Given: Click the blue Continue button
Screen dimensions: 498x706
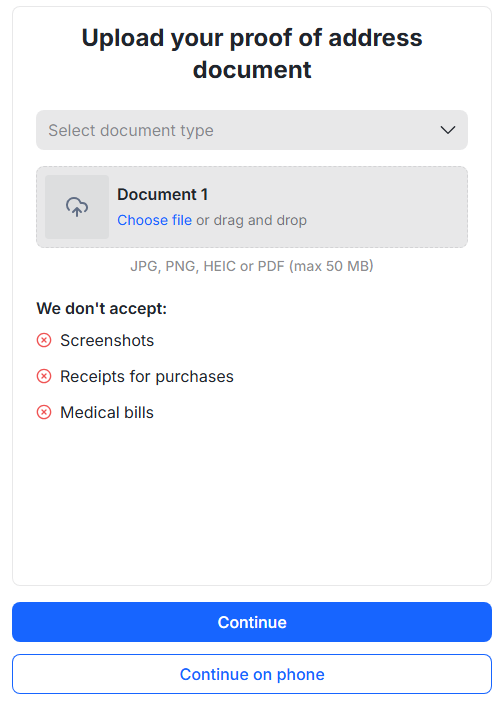Looking at the screenshot, I should (x=252, y=622).
